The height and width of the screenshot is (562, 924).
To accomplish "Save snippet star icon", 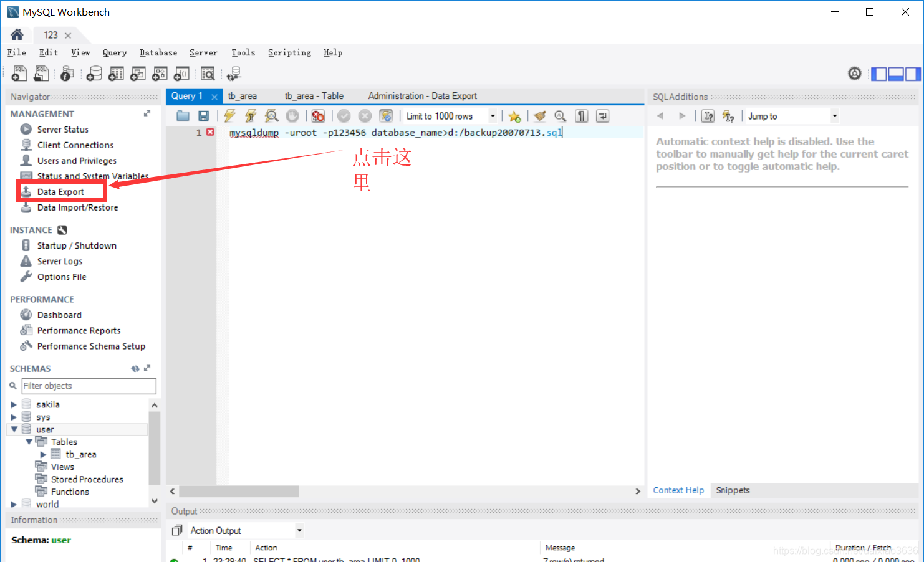I will point(514,117).
